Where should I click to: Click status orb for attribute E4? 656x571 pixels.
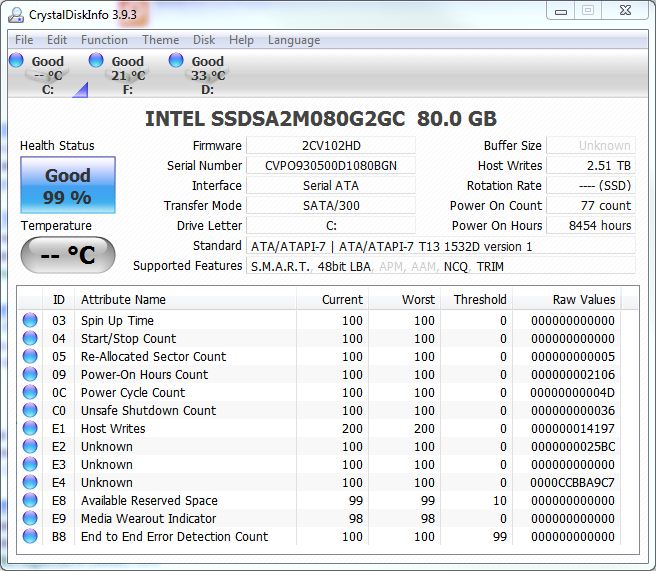[x=30, y=482]
